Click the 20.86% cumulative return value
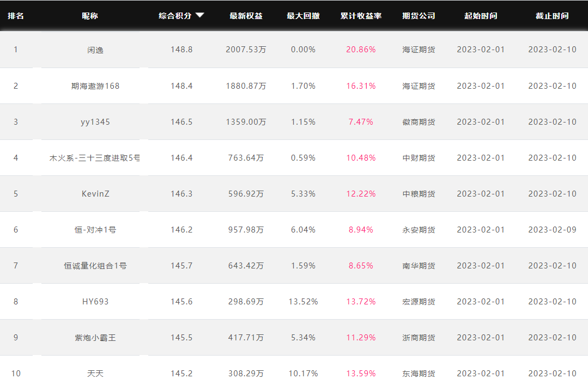This screenshot has width=588, height=391. (361, 50)
